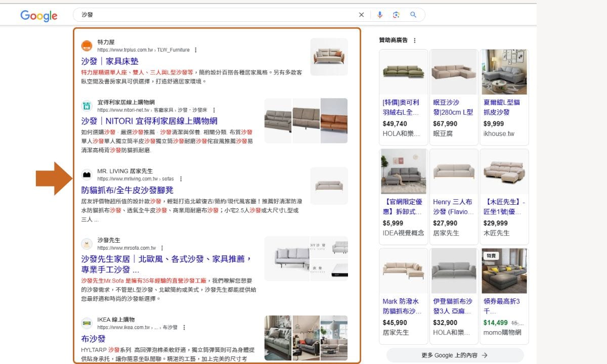Viewport: 607px width, 364px height.
Task: Click the IKEA site favicon
Action: 86,323
